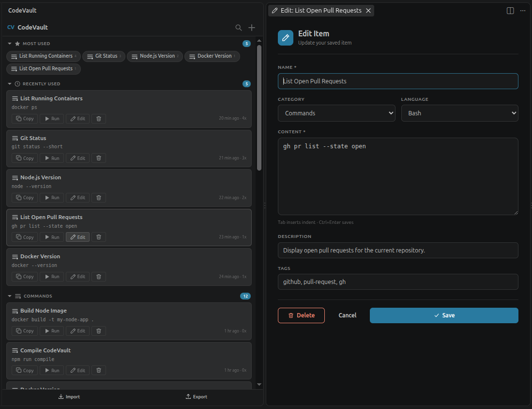Click the list icon beside Commands section
This screenshot has height=409, width=532.
click(18, 296)
